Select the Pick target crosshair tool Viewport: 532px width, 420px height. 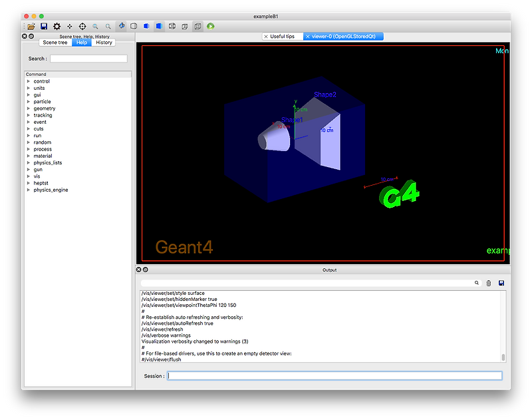click(x=82, y=26)
